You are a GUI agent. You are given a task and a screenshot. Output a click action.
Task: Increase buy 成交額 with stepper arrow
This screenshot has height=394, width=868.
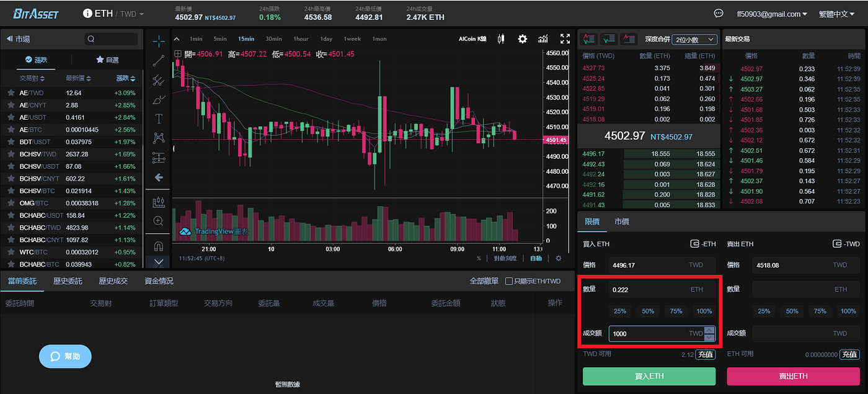(710, 330)
